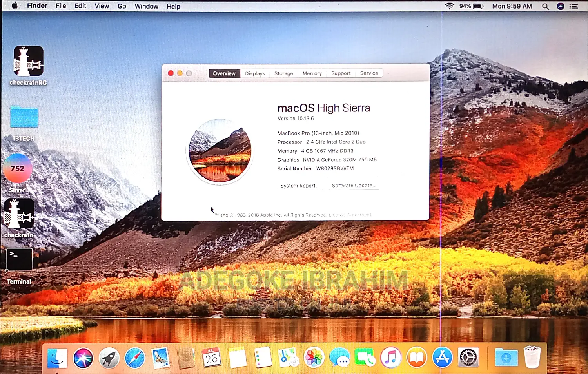The image size is (588, 374).
Task: Open the Edit menu
Action: pos(80,6)
